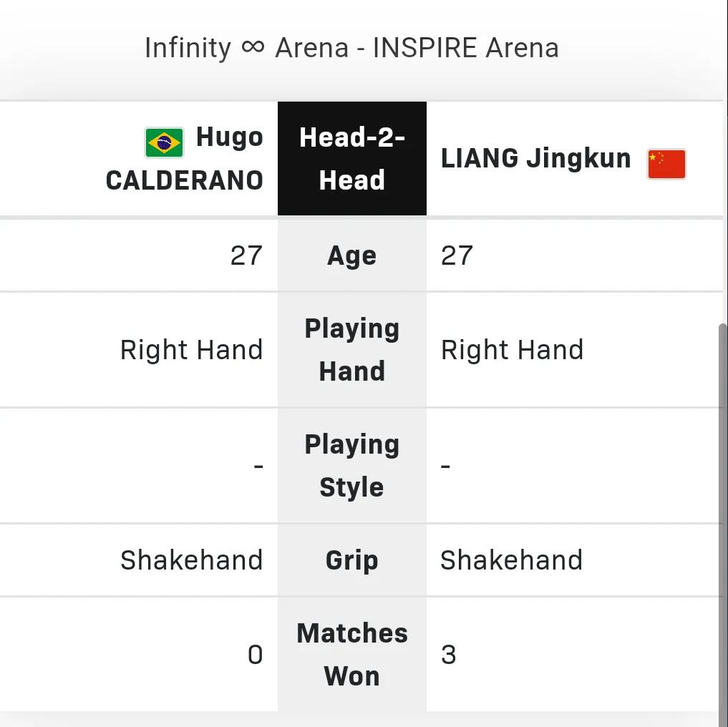
Task: Select the Grip row label
Action: (x=352, y=560)
